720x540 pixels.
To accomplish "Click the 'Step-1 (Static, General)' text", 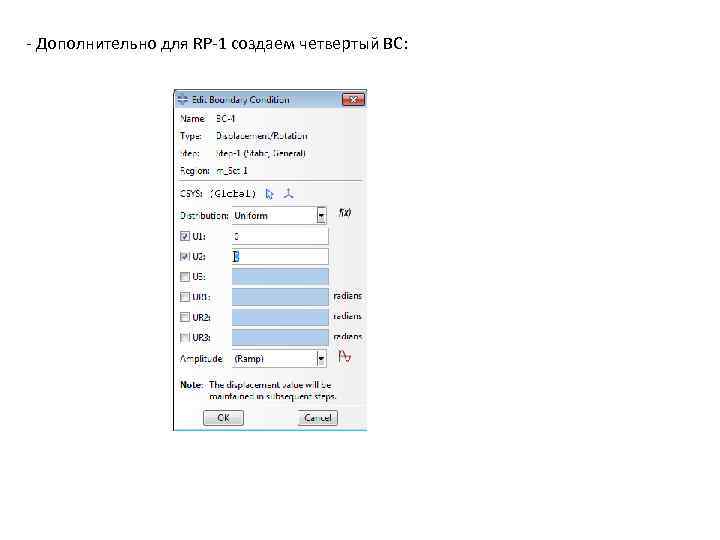I will [260, 153].
